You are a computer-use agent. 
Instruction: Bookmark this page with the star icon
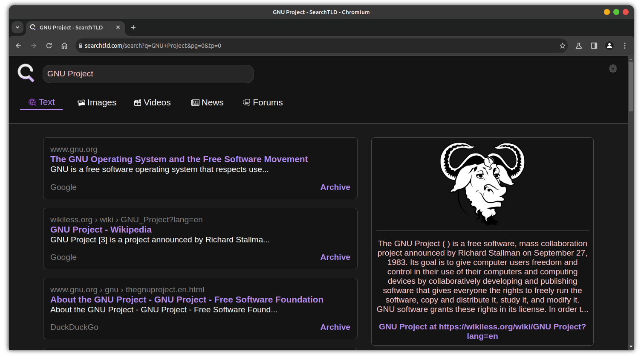click(563, 46)
